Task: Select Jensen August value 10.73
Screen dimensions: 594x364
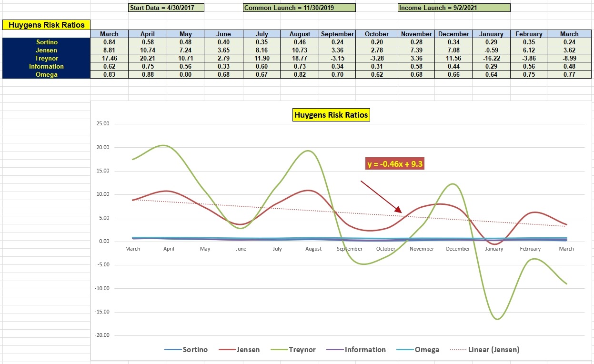Action: click(300, 50)
